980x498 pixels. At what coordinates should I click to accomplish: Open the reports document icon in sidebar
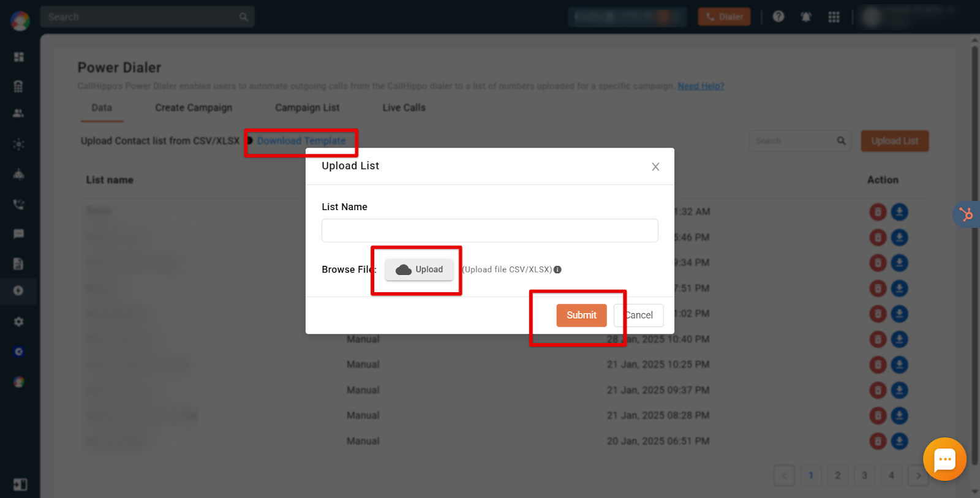click(x=18, y=264)
